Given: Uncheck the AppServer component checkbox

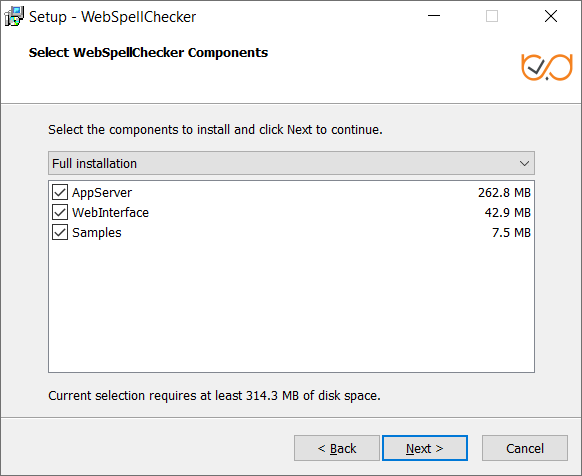Looking at the screenshot, I should click(x=60, y=192).
